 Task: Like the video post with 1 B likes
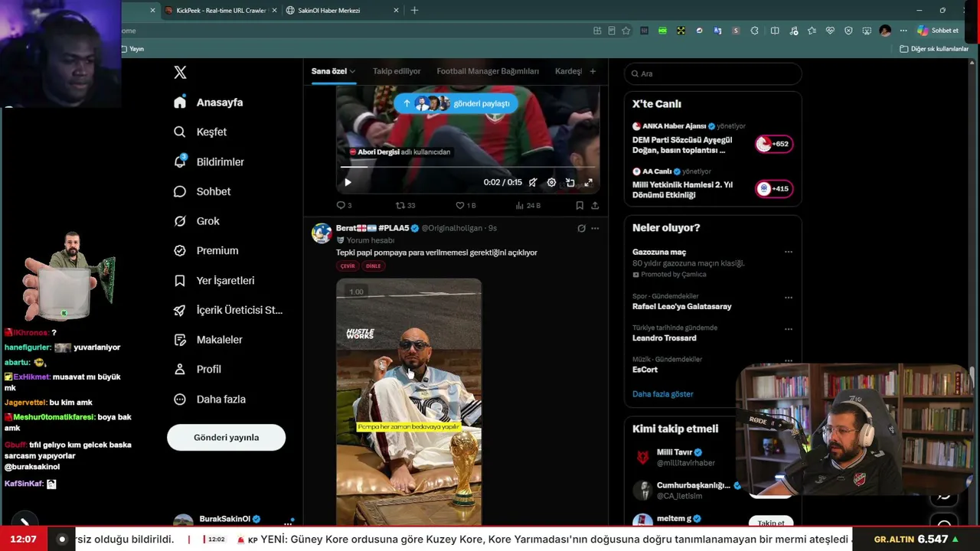(x=465, y=205)
